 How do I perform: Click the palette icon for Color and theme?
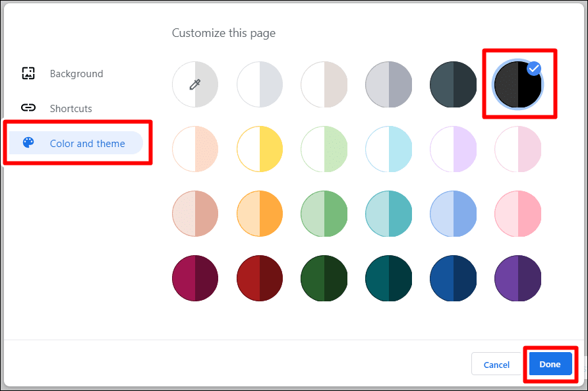pos(28,142)
